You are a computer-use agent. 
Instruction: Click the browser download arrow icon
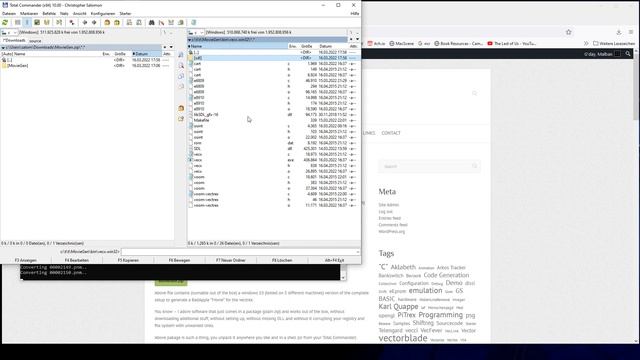pos(619,32)
